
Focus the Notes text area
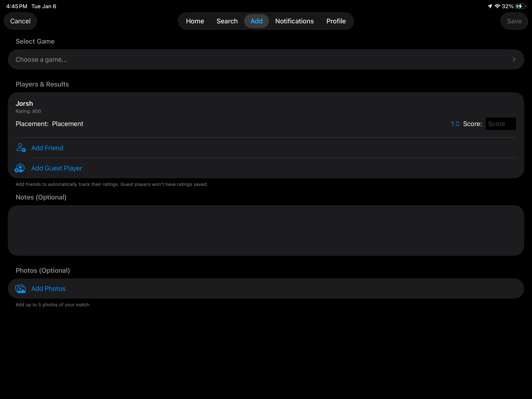(x=266, y=230)
